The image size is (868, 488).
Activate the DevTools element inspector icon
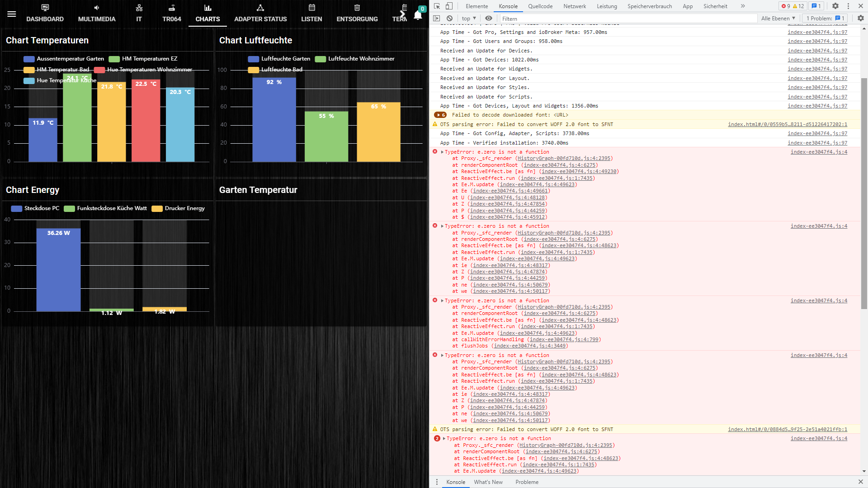[x=437, y=6]
